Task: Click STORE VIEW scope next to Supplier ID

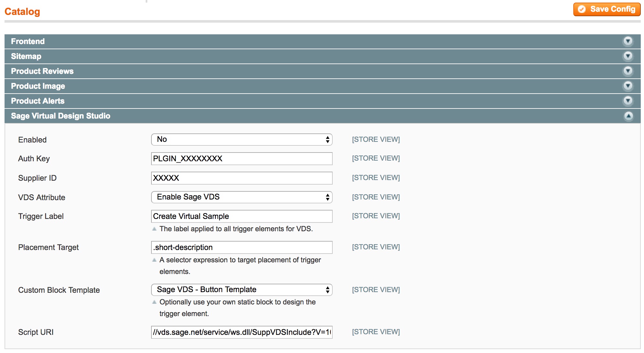Action: pyautogui.click(x=376, y=178)
